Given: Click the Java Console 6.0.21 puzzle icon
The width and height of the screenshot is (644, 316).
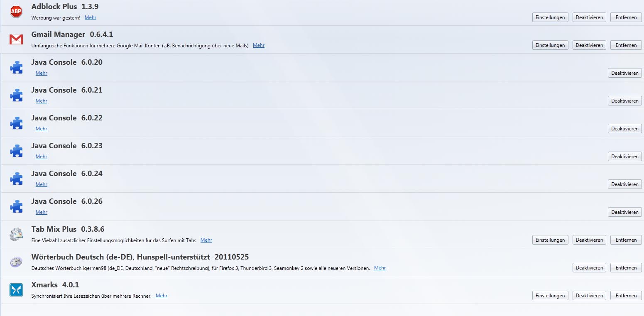Looking at the screenshot, I should pos(16,95).
